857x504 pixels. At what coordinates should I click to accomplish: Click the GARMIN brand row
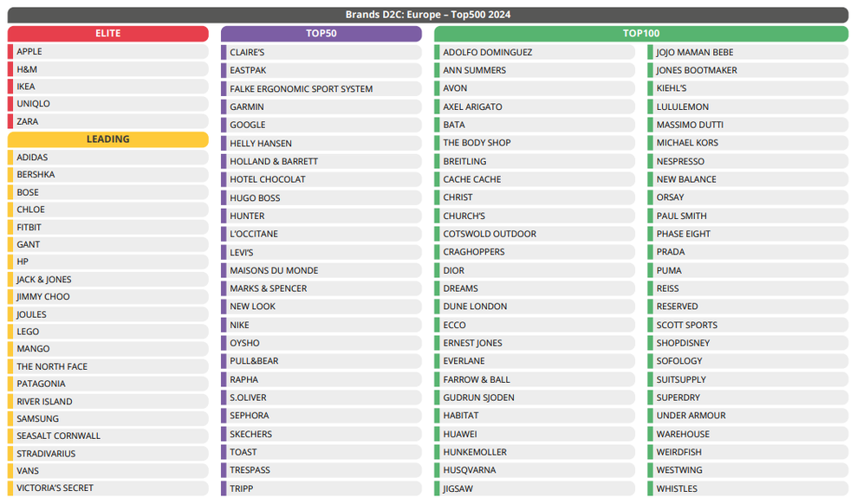321,107
